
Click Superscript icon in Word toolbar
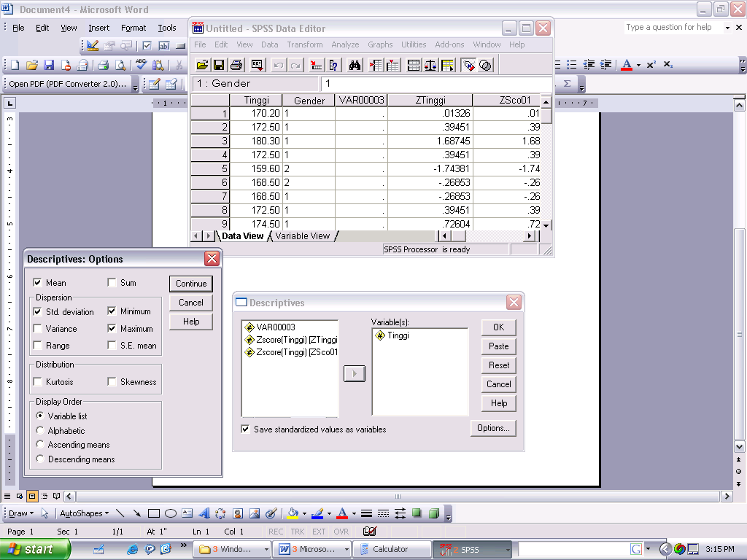pos(651,65)
